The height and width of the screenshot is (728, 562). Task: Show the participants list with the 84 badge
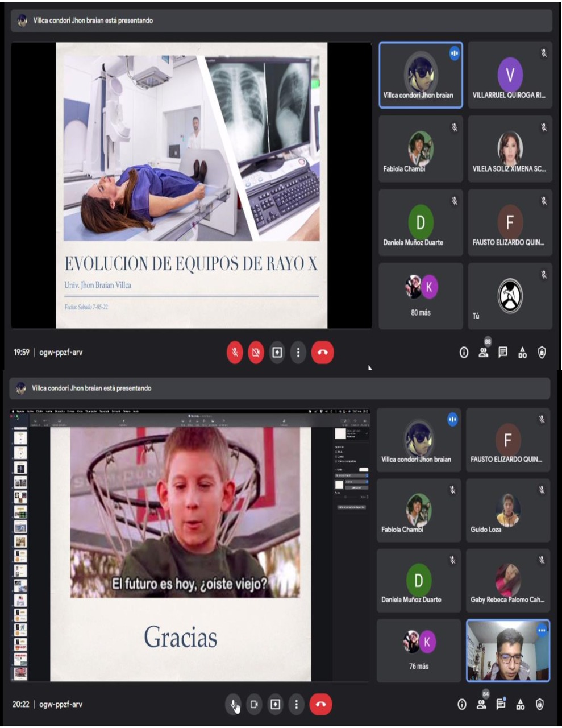click(482, 705)
